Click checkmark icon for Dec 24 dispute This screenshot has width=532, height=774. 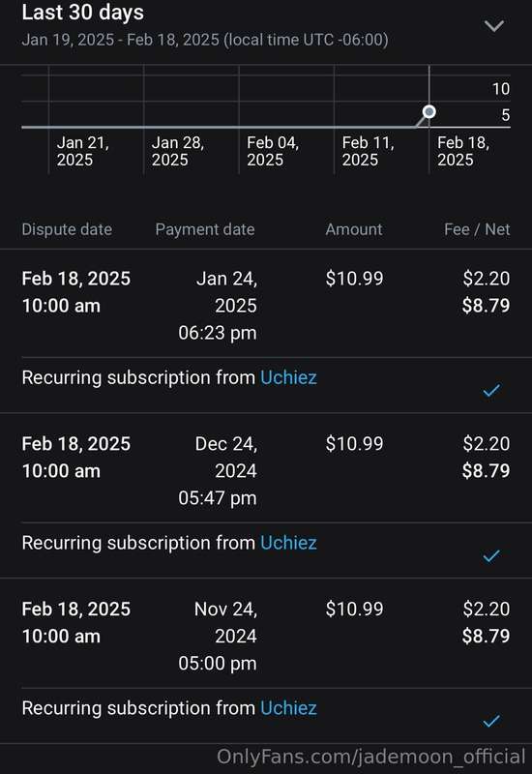pos(491,555)
